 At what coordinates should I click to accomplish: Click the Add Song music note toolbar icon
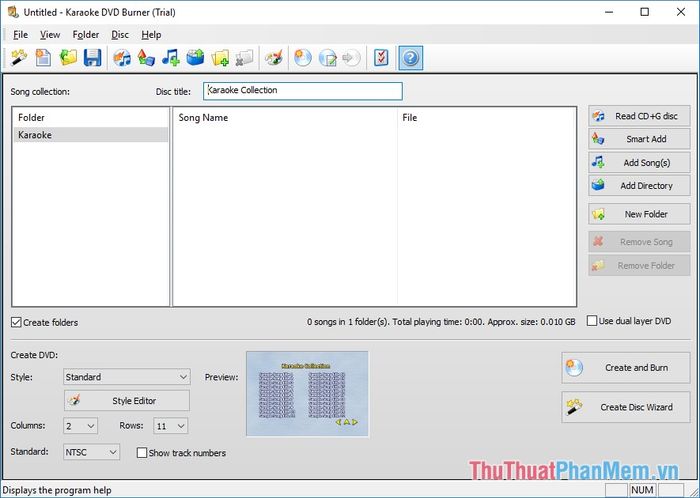pyautogui.click(x=171, y=58)
